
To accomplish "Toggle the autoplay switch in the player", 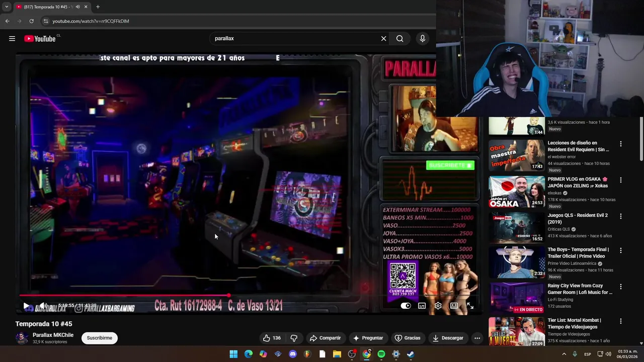I will click(406, 306).
